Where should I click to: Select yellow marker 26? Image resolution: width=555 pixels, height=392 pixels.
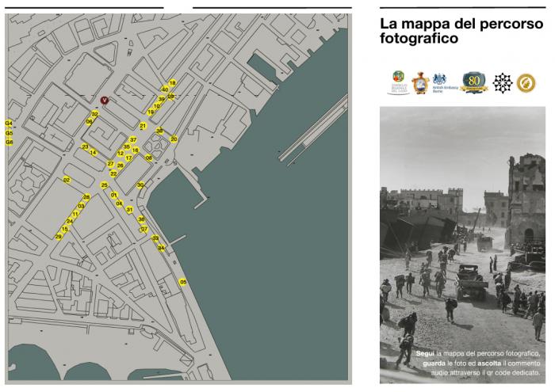121,166
